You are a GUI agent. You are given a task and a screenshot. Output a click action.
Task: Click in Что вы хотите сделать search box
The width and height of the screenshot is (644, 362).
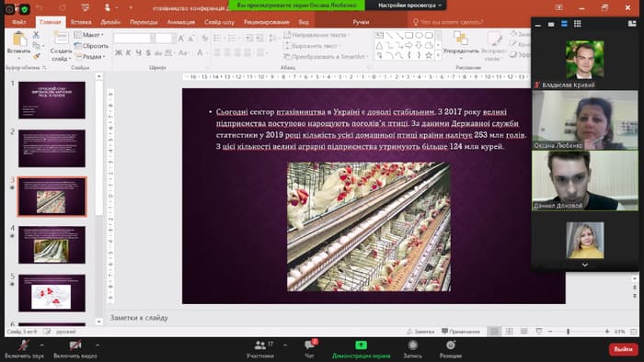pyautogui.click(x=450, y=22)
